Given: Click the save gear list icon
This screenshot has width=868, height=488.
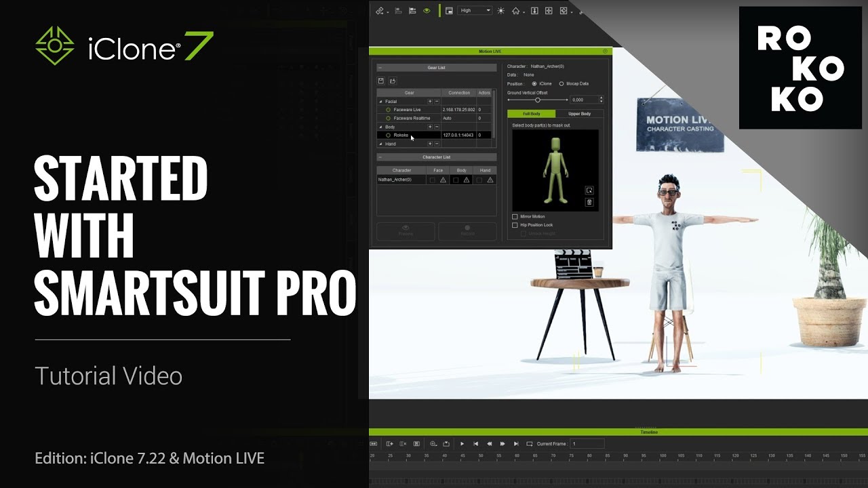Looking at the screenshot, I should [381, 81].
